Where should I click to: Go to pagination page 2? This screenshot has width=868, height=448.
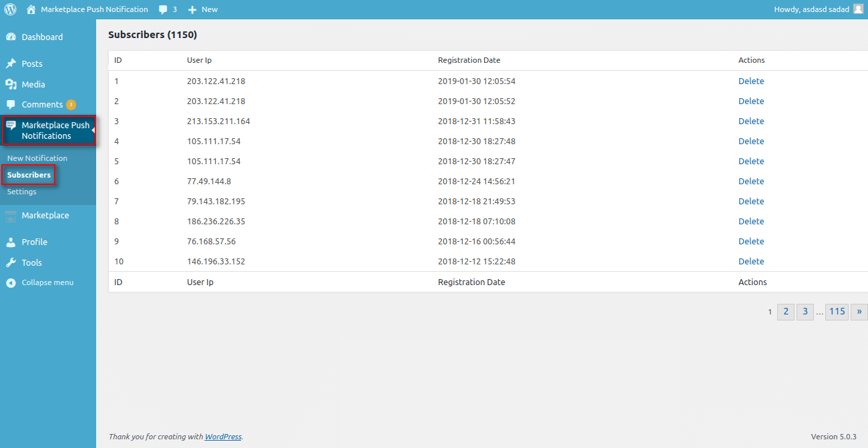pyautogui.click(x=785, y=311)
